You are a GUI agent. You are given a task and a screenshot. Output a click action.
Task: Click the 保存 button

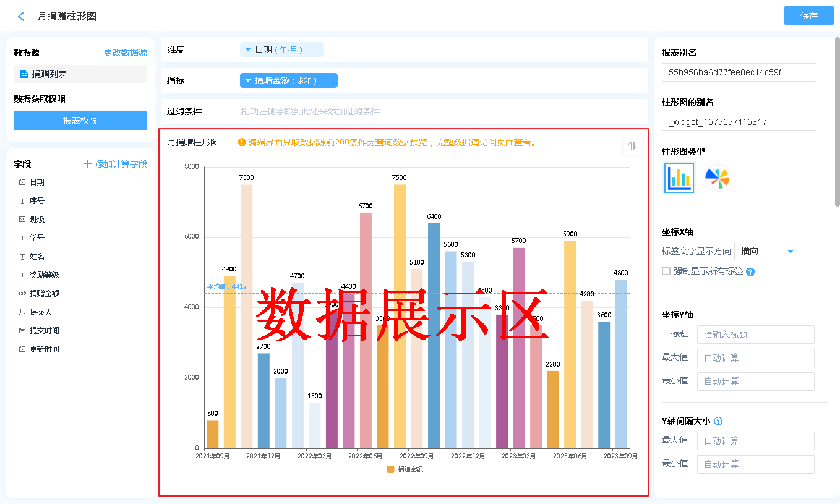808,15
